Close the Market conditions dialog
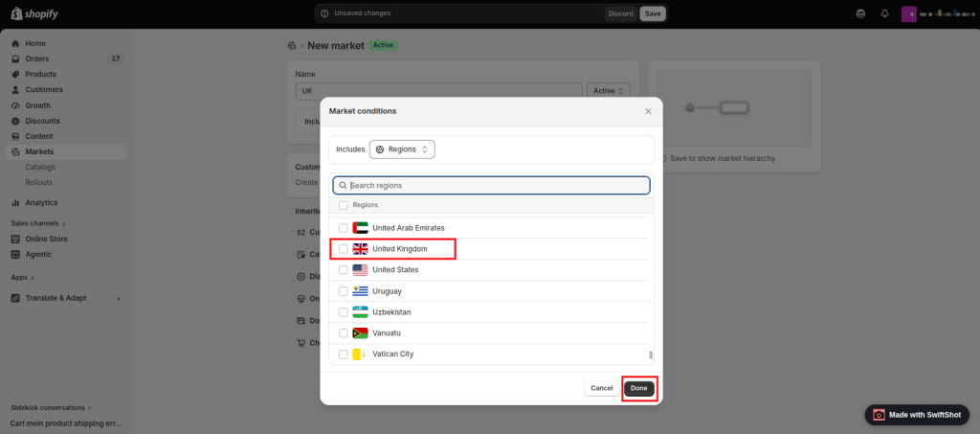Screen dimensions: 980x434 click(x=648, y=111)
